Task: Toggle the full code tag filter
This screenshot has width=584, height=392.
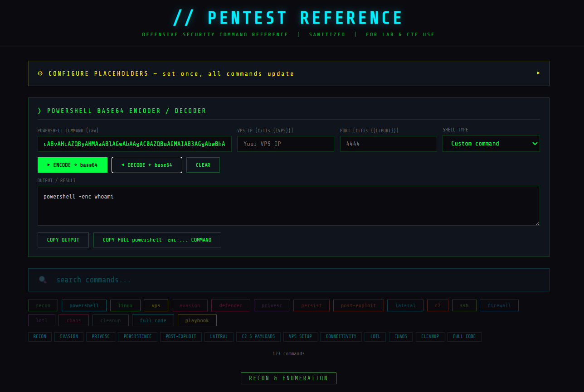Action: click(153, 320)
